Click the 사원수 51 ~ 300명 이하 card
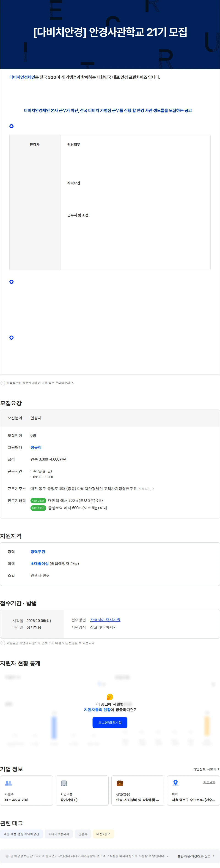This screenshot has height=868, width=220. [26, 791]
